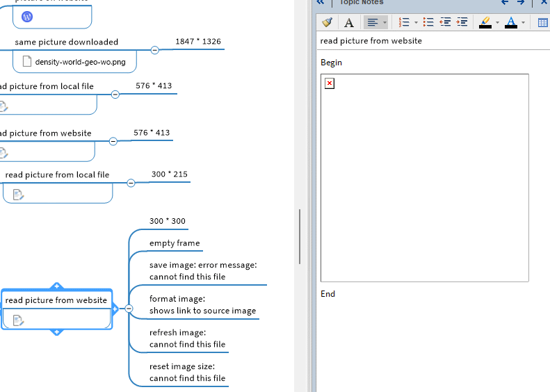
Task: Apply the font color swatch
Action: coord(511,22)
